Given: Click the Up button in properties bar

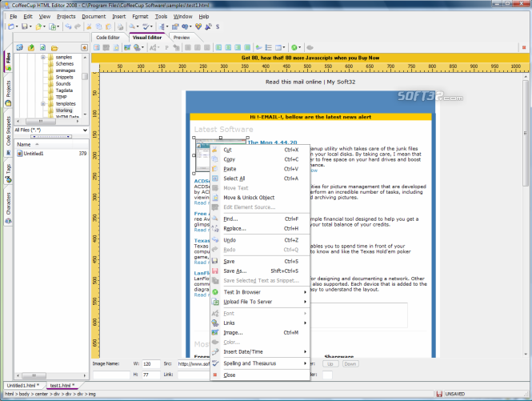Looking at the screenshot, I should (330, 363).
